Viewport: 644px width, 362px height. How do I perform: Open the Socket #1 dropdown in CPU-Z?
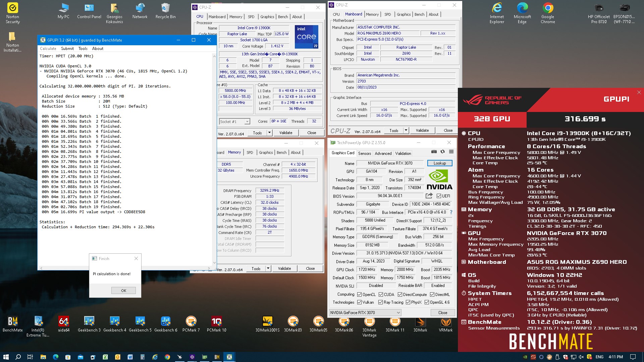pyautogui.click(x=234, y=122)
